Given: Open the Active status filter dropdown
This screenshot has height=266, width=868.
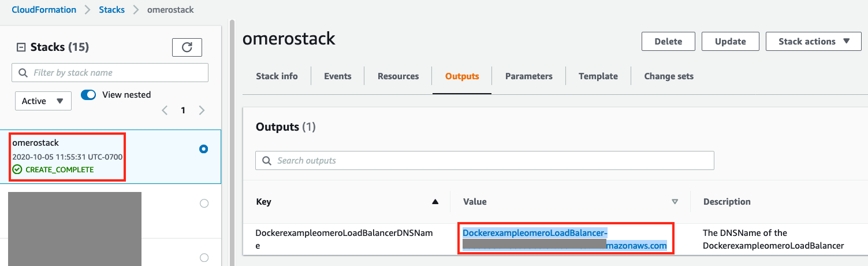Looking at the screenshot, I should pos(43,101).
